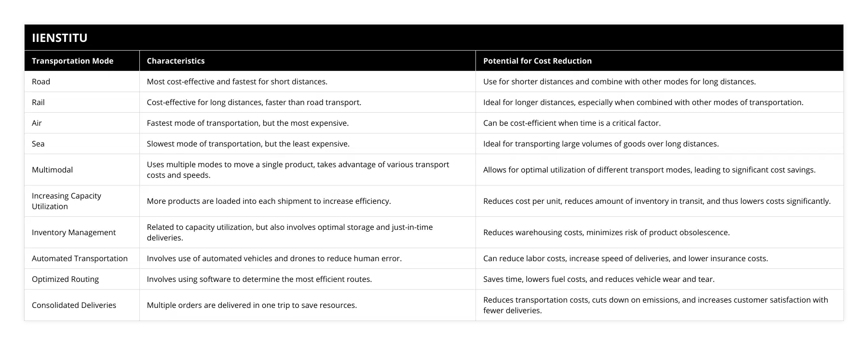This screenshot has width=868, height=345.
Task: Select the Road row label
Action: (41, 81)
